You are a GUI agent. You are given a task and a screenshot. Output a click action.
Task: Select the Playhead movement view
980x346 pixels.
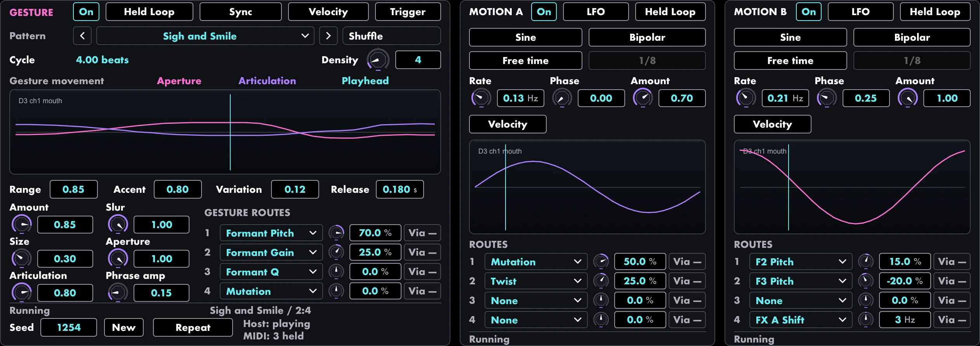pos(365,81)
